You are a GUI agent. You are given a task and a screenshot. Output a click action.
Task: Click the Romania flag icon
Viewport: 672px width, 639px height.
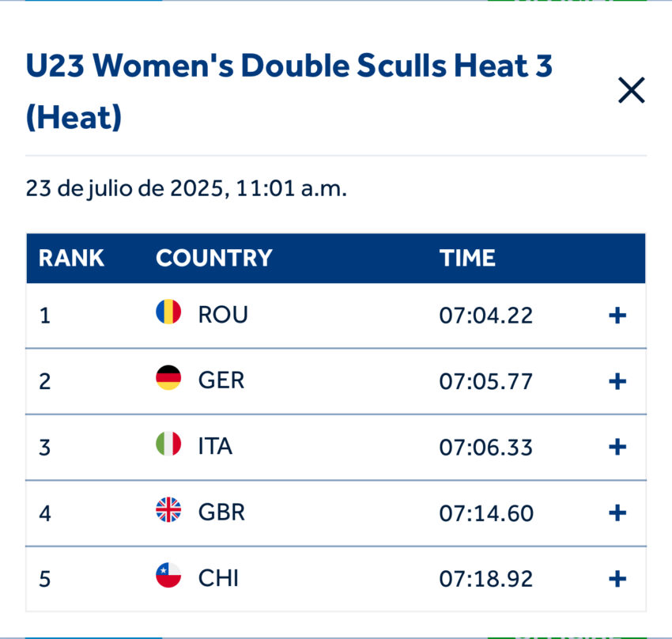click(x=168, y=312)
